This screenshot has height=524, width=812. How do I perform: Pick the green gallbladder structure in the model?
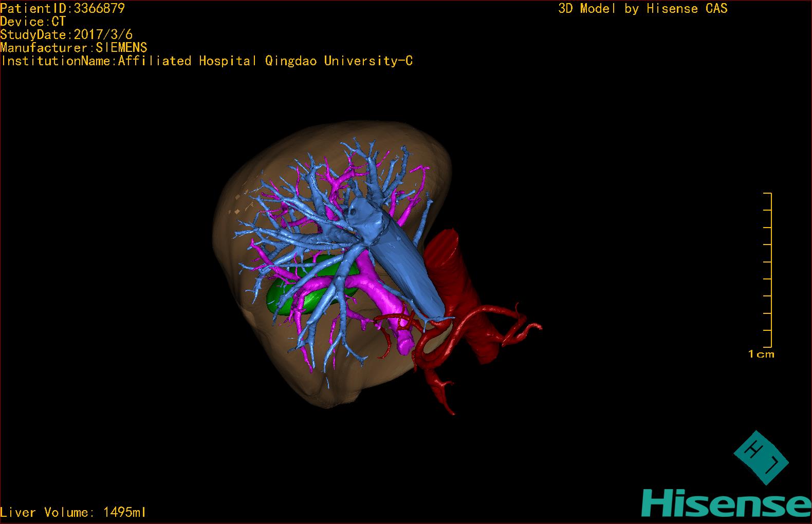311,286
